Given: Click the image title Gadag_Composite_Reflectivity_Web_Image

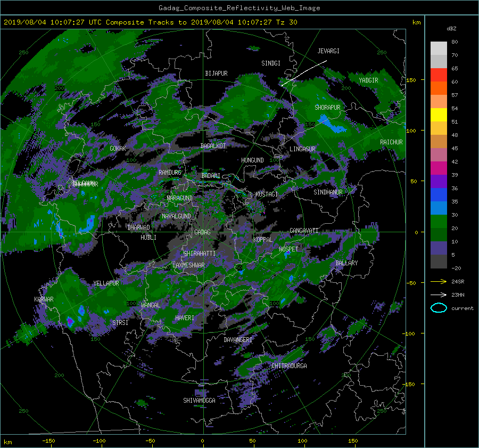Looking at the screenshot, I should click(239, 8).
